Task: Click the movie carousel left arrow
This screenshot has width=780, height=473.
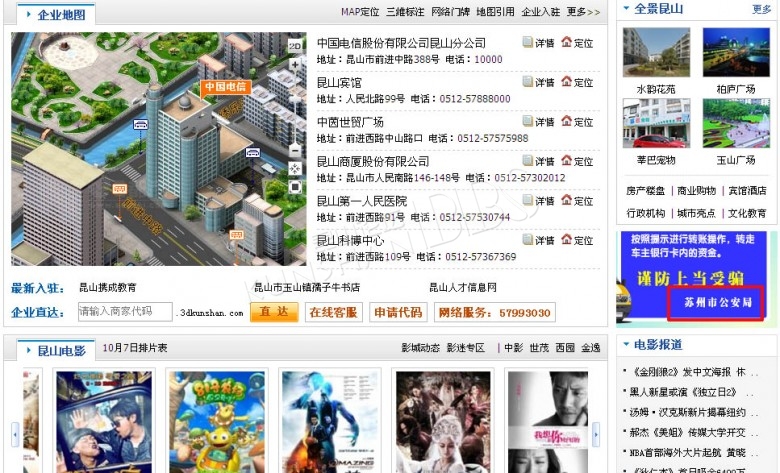Action: 15,435
